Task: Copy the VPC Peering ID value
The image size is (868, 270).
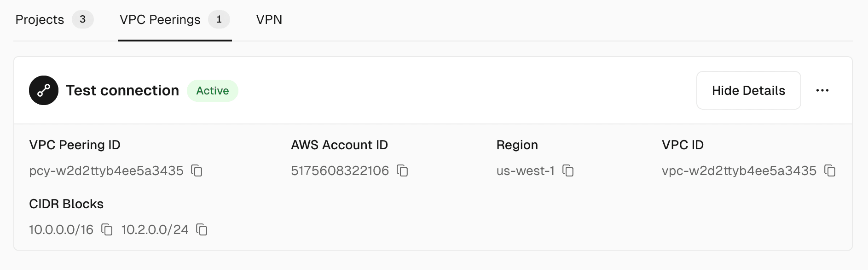Action: coord(197,171)
